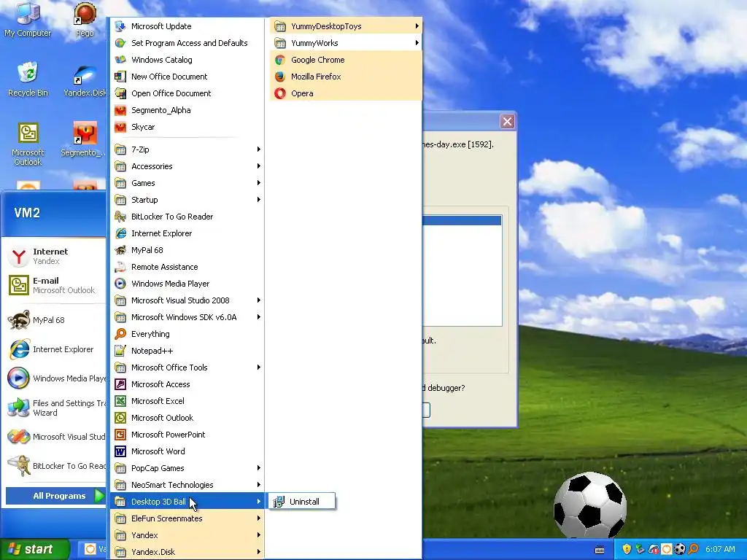The image size is (747, 560).
Task: Expand the YummyDesktopToys submenu
Action: (346, 26)
